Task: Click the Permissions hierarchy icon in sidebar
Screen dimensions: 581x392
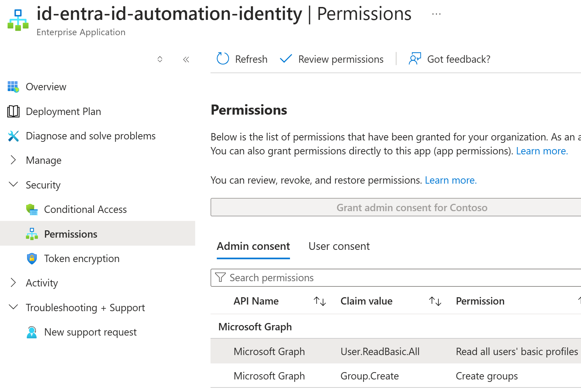Action: pyautogui.click(x=32, y=234)
